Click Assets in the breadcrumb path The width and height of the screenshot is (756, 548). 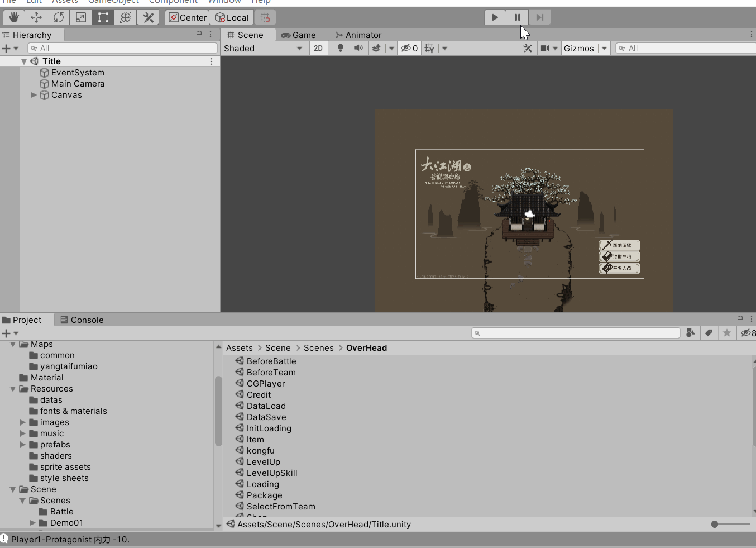(239, 347)
